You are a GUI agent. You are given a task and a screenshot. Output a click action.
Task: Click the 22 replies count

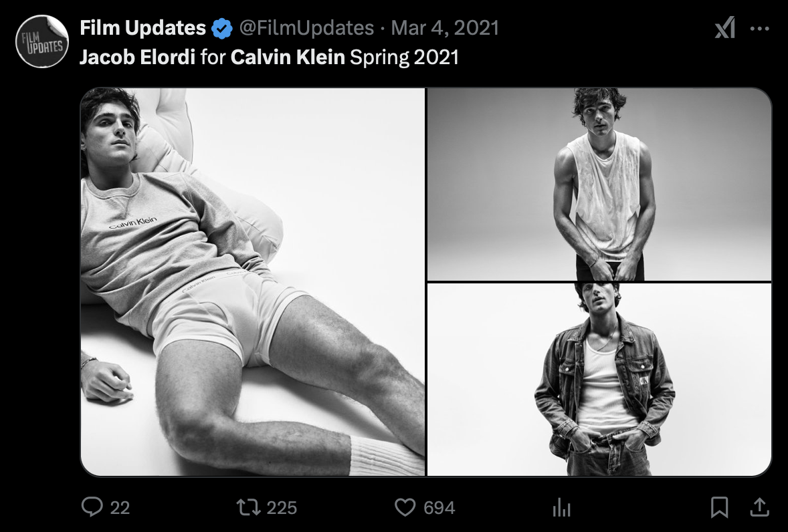(120, 508)
